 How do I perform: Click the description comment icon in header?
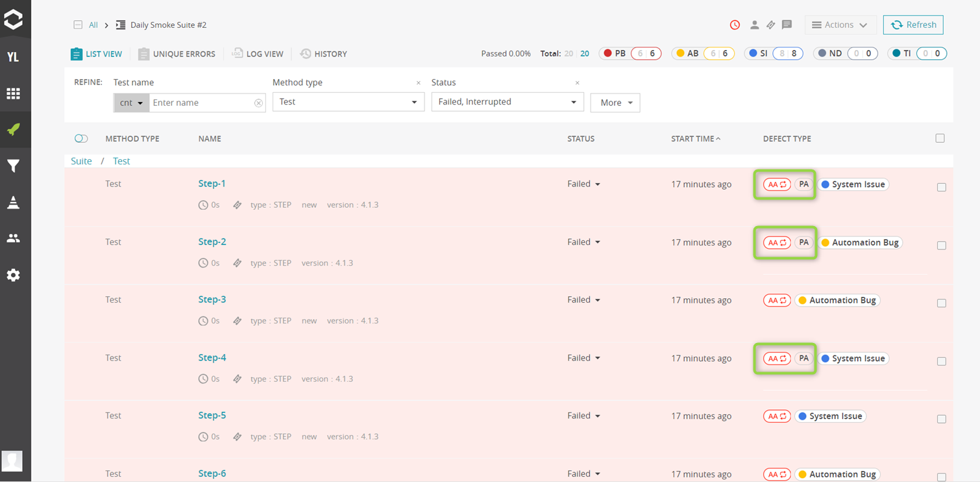click(787, 25)
